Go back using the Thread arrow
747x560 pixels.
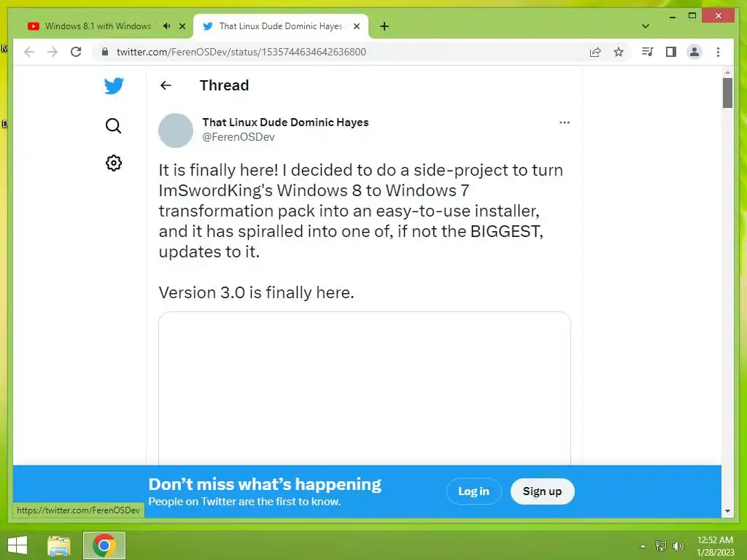pyautogui.click(x=166, y=85)
